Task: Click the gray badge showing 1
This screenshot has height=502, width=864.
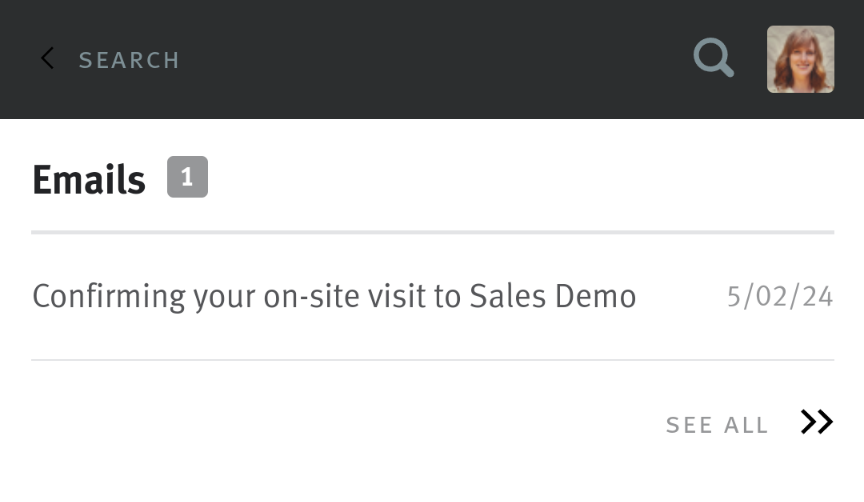Action: click(187, 178)
